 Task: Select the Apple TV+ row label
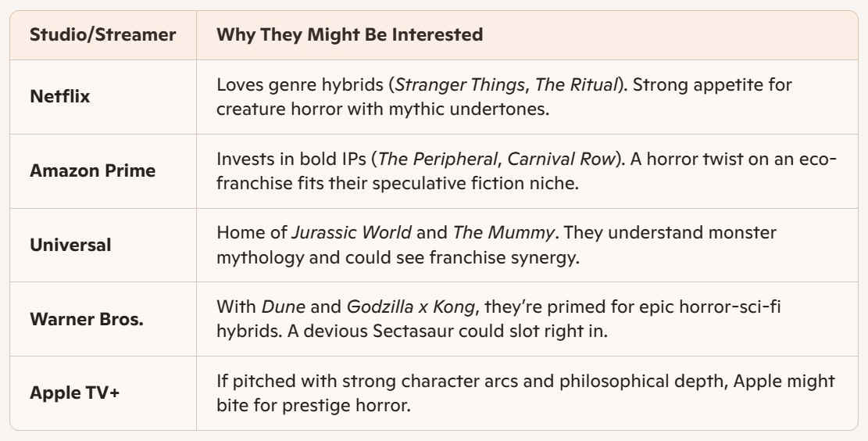(x=75, y=393)
